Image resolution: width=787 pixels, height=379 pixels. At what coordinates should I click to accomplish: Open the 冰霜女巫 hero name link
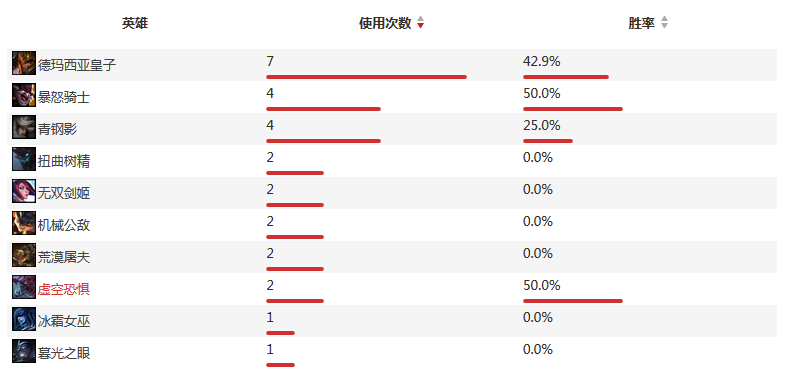click(64, 322)
